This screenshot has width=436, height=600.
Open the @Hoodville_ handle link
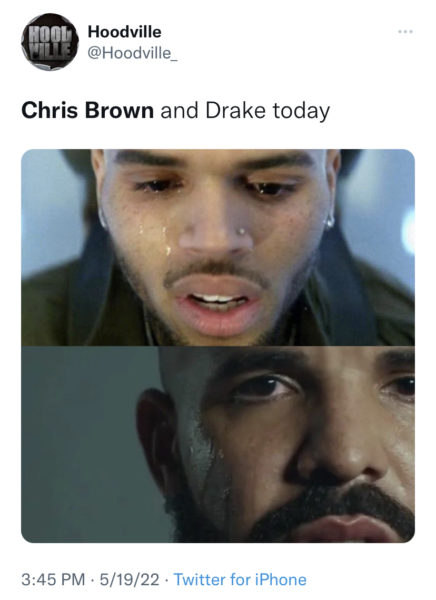132,53
